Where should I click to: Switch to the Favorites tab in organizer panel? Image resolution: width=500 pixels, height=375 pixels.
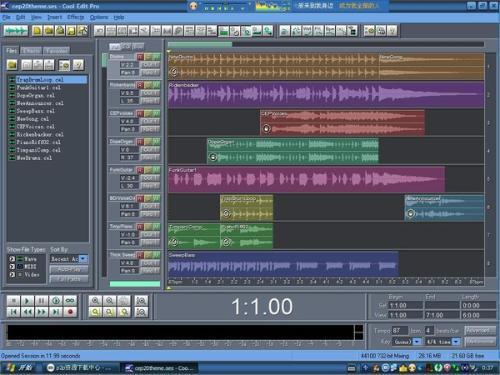(57, 50)
